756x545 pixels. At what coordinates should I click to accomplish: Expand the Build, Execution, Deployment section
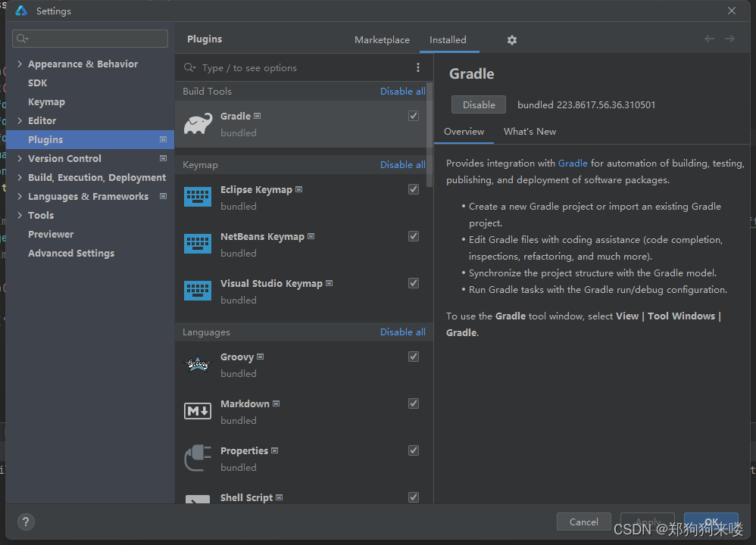20,177
